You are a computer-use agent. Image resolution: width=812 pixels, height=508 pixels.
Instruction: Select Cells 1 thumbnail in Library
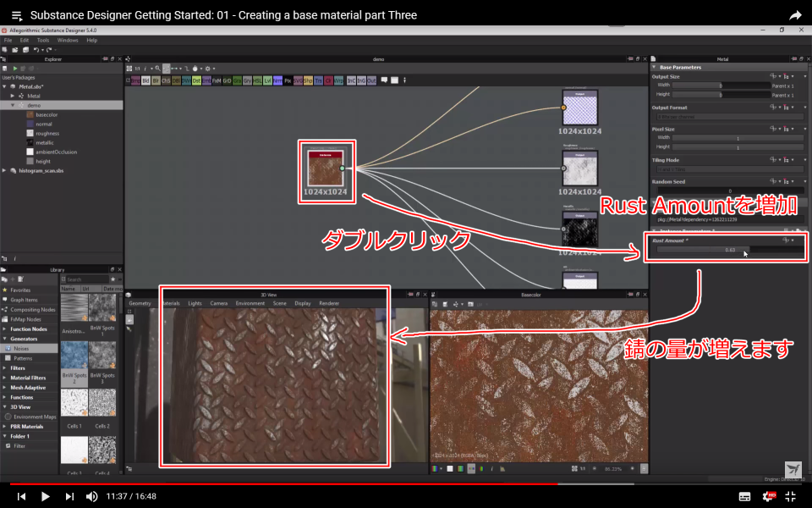click(x=74, y=403)
